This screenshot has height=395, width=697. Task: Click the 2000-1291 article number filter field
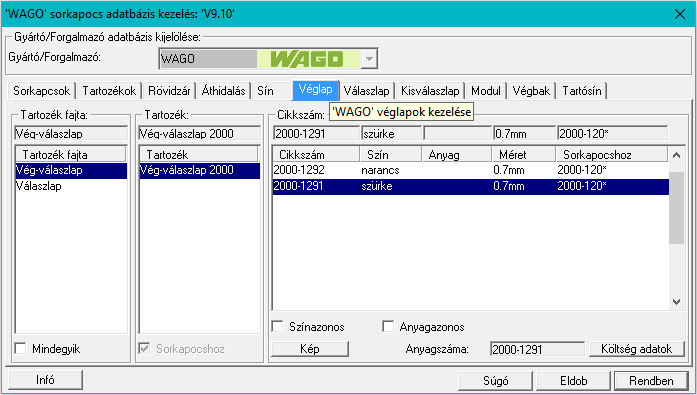coord(316,134)
